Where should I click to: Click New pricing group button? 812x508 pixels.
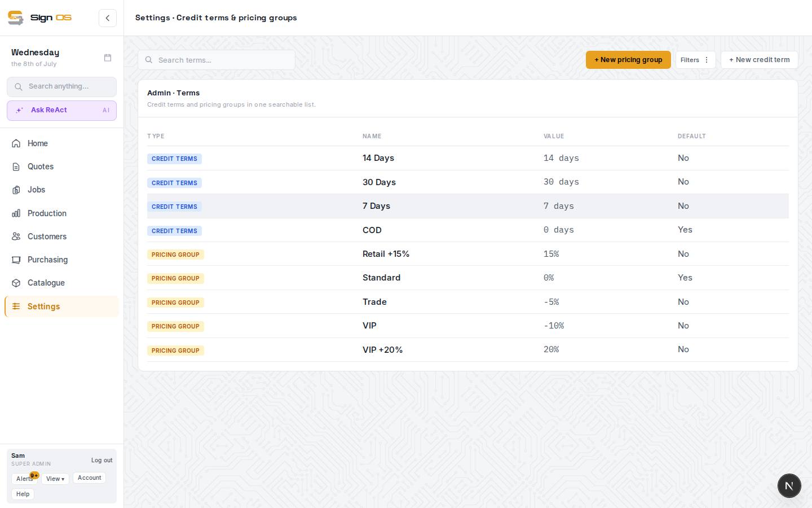click(628, 60)
